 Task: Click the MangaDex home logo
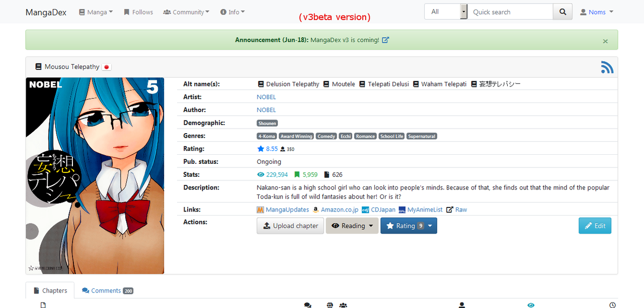pyautogui.click(x=46, y=12)
